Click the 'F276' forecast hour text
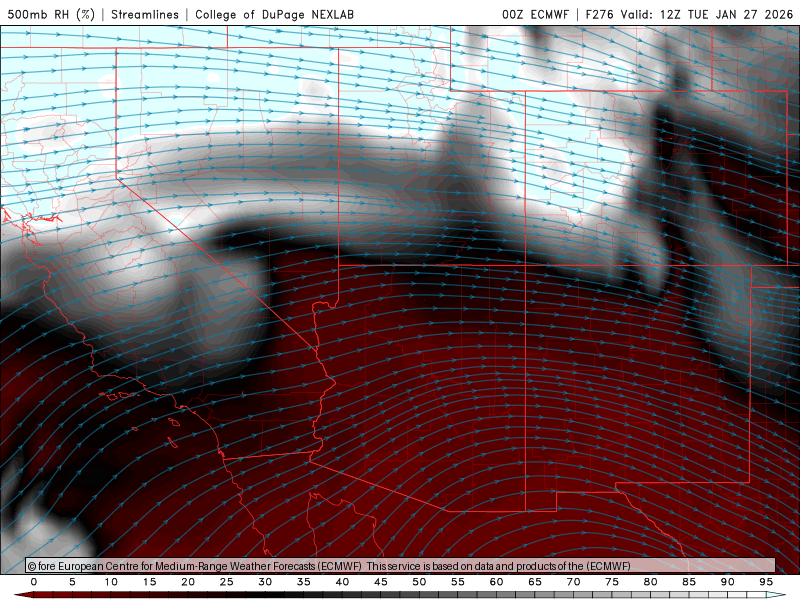800x600 pixels. tap(599, 14)
